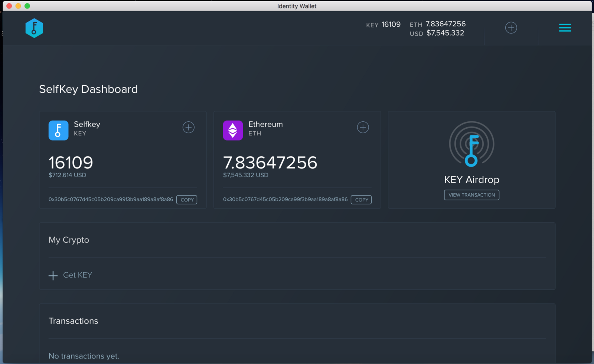Click the Selfkey KEY token icon
The width and height of the screenshot is (594, 364).
tap(58, 130)
